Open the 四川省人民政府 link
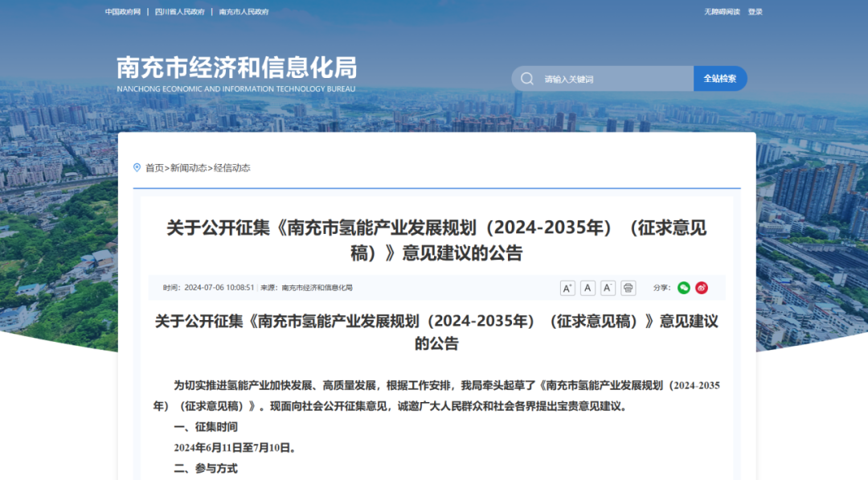 pos(180,11)
